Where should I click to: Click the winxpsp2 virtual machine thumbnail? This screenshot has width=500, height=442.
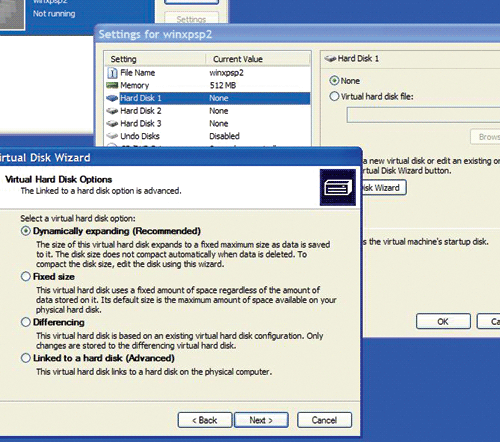[x=12, y=14]
